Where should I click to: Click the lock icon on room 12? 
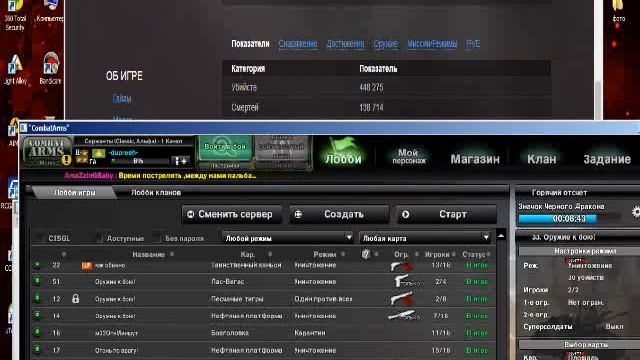pos(76,299)
